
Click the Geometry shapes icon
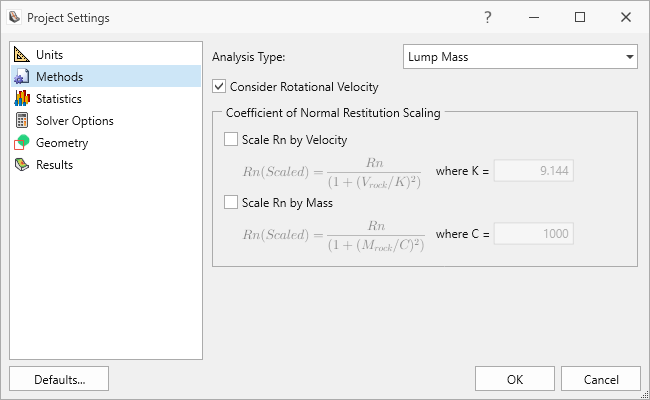[x=22, y=143]
